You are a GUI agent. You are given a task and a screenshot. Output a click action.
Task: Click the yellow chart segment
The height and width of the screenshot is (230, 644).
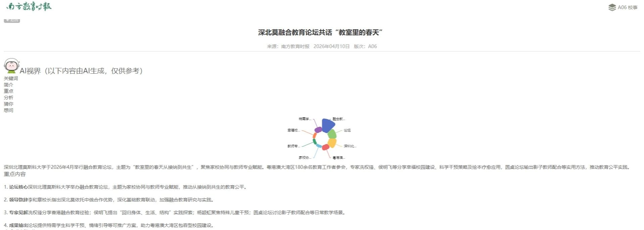point(332,143)
